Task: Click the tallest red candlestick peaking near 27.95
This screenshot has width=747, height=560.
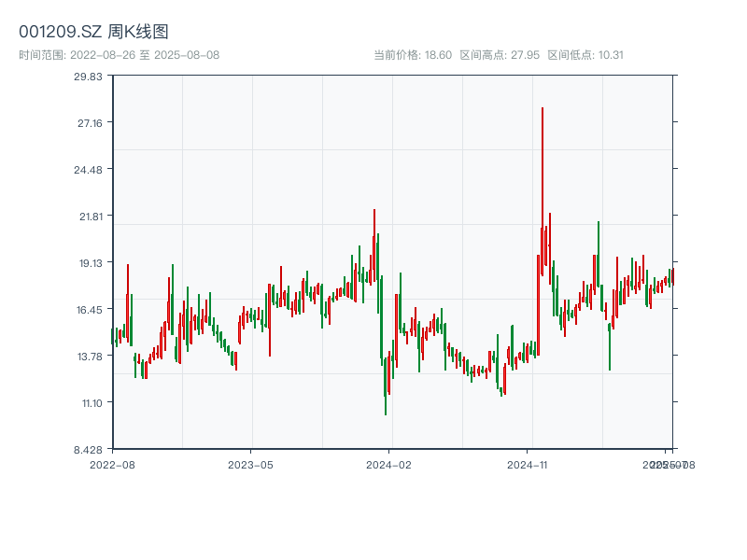Action: click(x=543, y=191)
